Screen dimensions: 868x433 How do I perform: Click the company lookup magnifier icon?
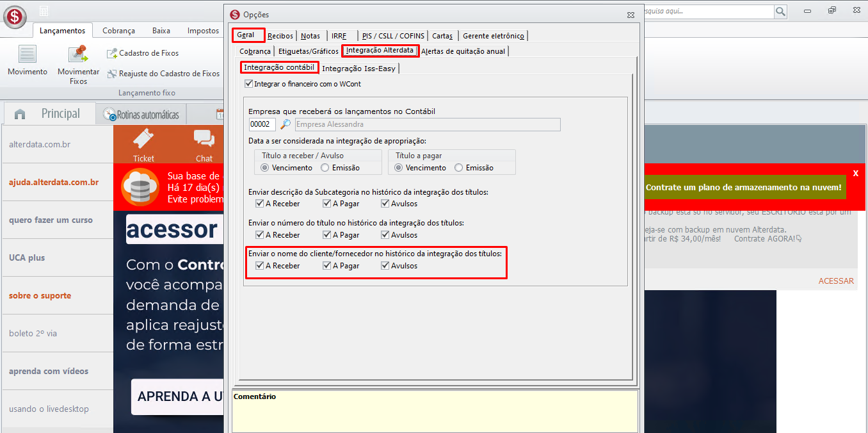(285, 124)
